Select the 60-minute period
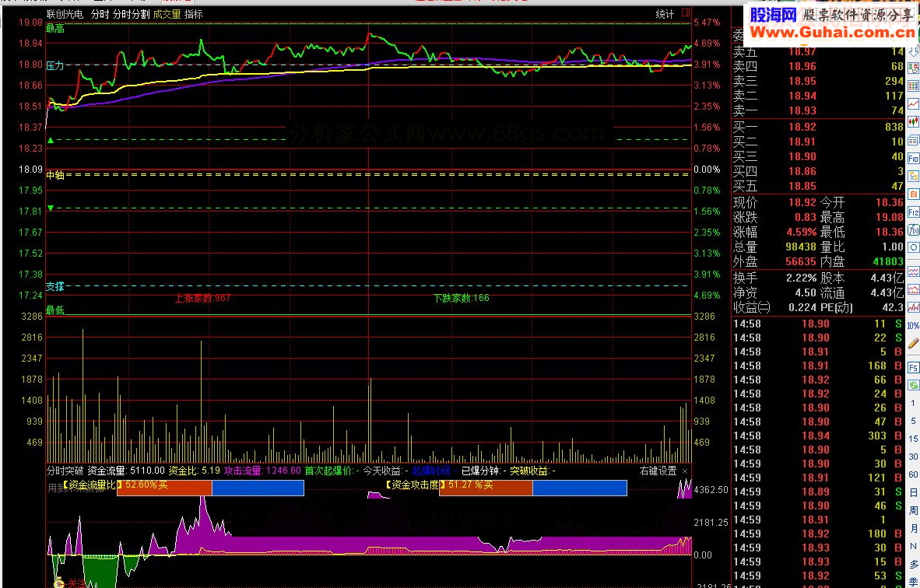The width and height of the screenshot is (920, 588). 913,474
